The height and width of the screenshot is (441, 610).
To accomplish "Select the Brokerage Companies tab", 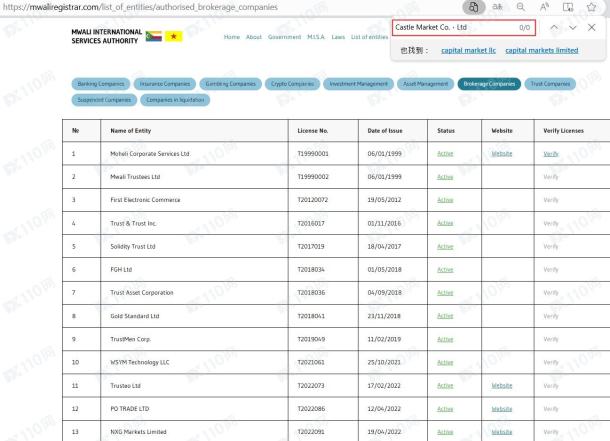I will click(x=489, y=84).
